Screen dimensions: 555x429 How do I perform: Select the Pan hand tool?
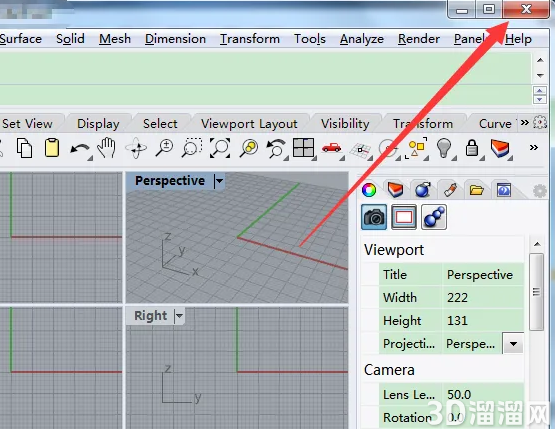tap(107, 148)
